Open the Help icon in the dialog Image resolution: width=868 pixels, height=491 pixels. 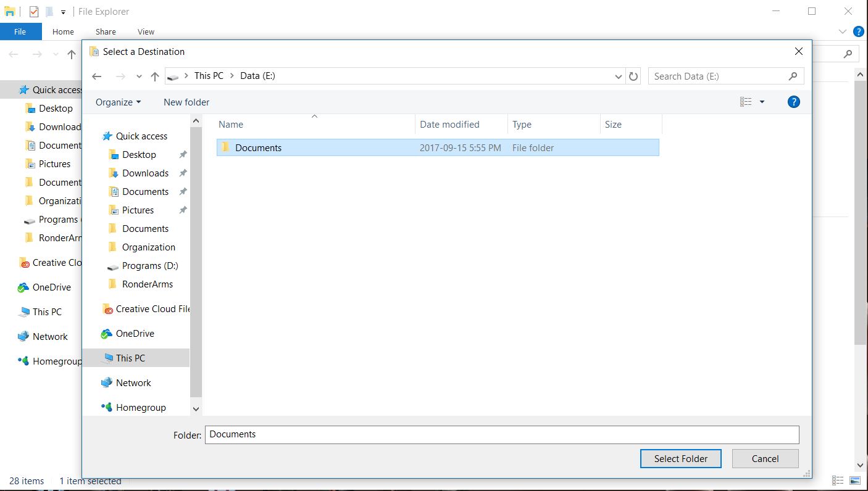(793, 102)
